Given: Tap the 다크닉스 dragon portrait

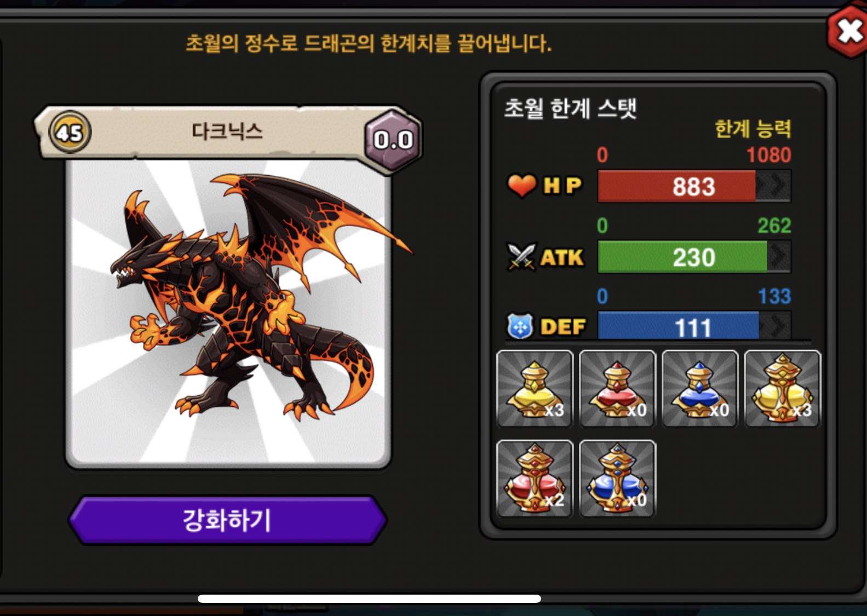Looking at the screenshot, I should (228, 313).
